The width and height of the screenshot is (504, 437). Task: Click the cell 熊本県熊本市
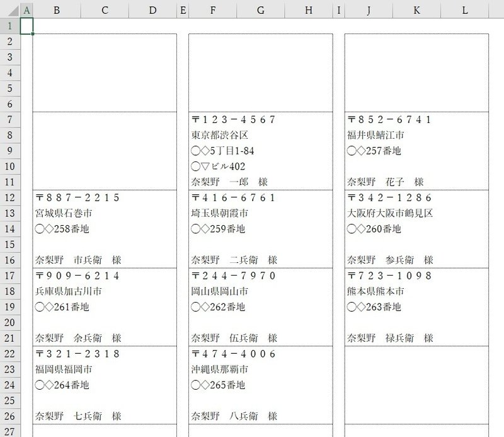[x=375, y=291]
